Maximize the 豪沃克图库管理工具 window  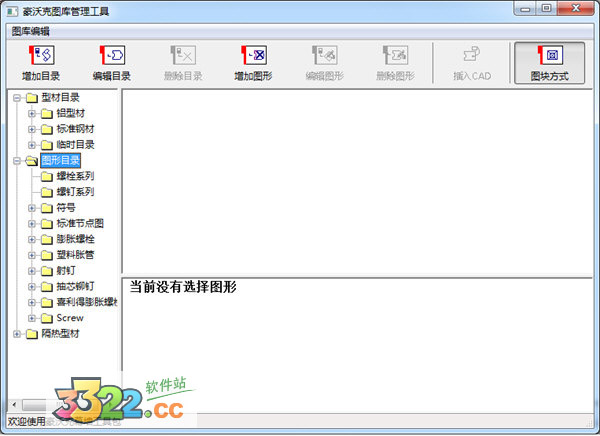(x=546, y=9)
